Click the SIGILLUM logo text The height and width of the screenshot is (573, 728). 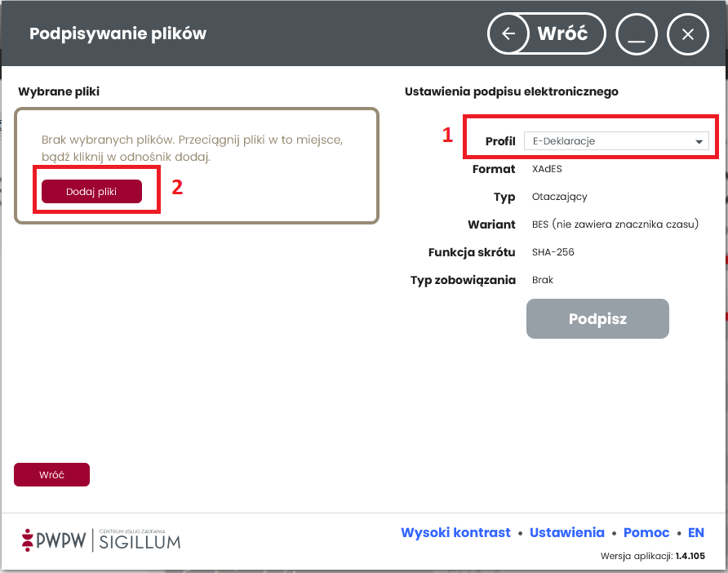(x=140, y=540)
